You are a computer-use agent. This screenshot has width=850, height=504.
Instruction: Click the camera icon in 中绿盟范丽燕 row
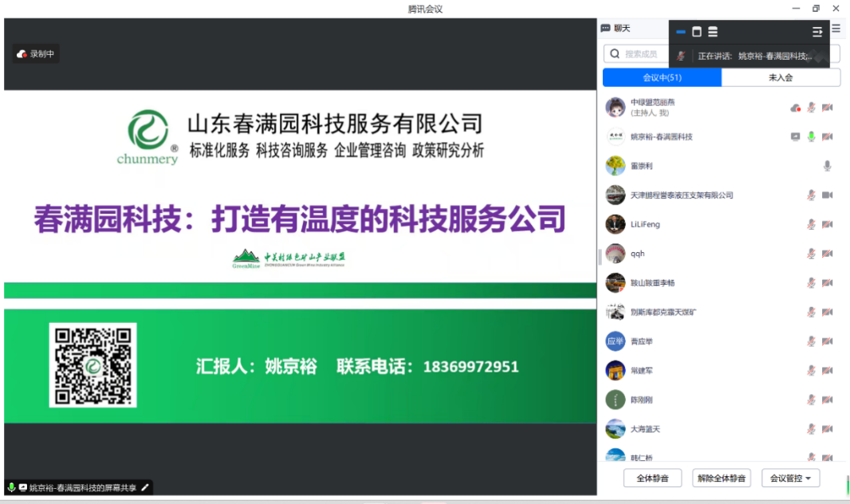coord(827,108)
